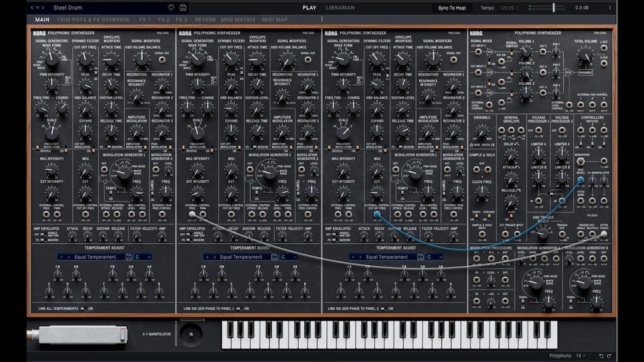This screenshot has width=644, height=362.
Task: Click the undo arrow icon near Polyphony
Action: tap(601, 355)
